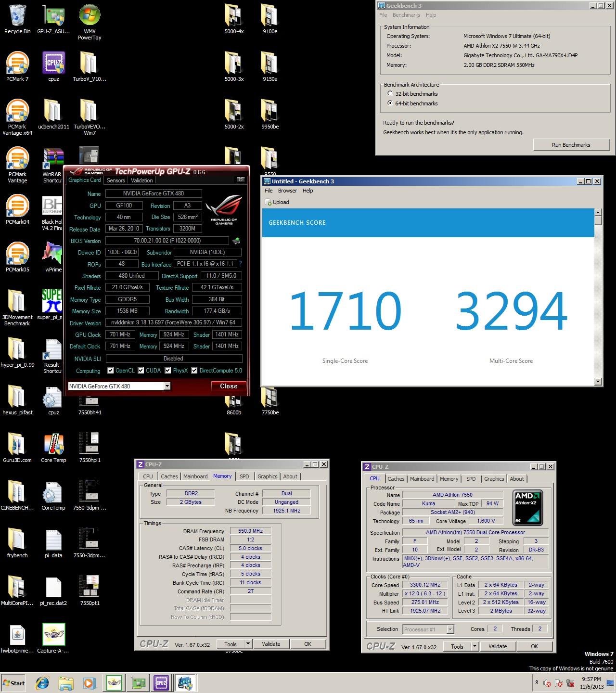616x693 pixels.
Task: Open File menu in Geekbench 3 window
Action: click(x=383, y=15)
